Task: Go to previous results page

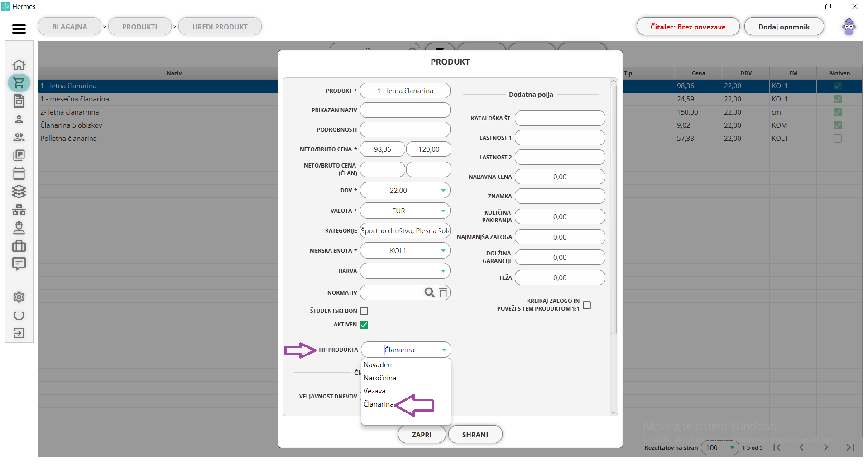Action: tap(801, 447)
